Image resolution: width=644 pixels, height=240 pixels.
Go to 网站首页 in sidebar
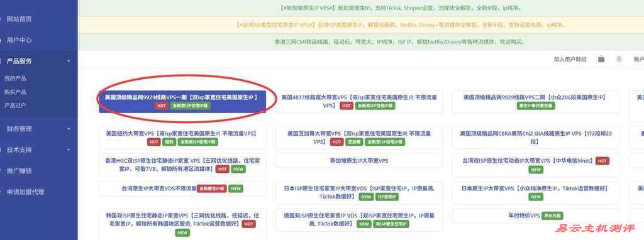[x=19, y=19]
